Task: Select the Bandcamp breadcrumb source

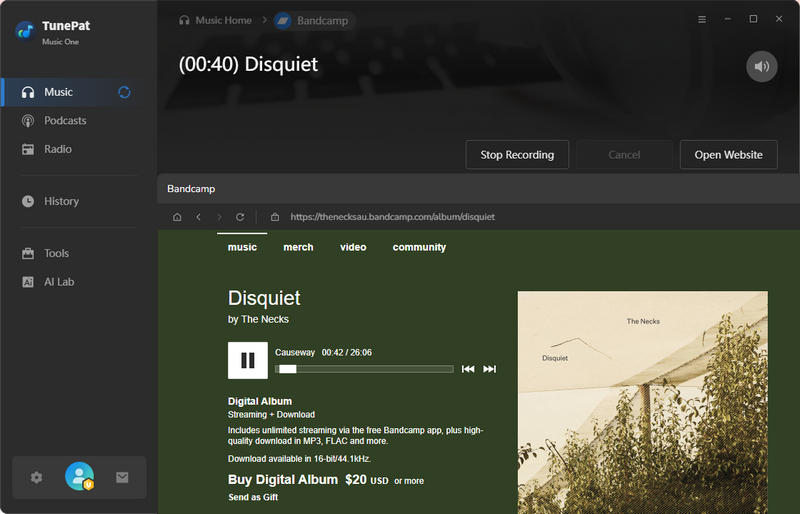Action: [314, 20]
